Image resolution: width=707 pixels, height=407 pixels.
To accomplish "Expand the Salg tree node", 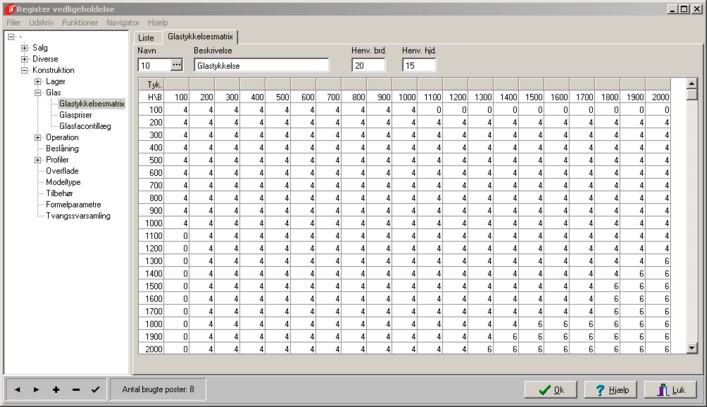I will pyautogui.click(x=24, y=47).
